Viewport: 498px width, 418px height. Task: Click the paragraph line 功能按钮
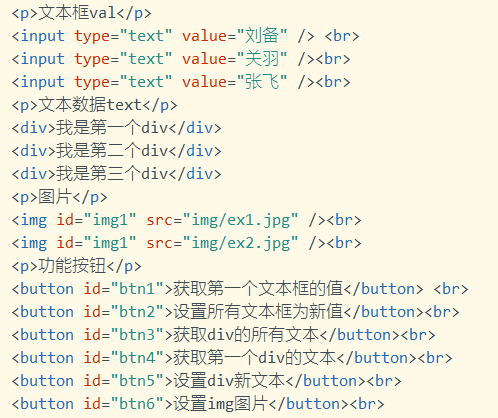click(x=76, y=266)
